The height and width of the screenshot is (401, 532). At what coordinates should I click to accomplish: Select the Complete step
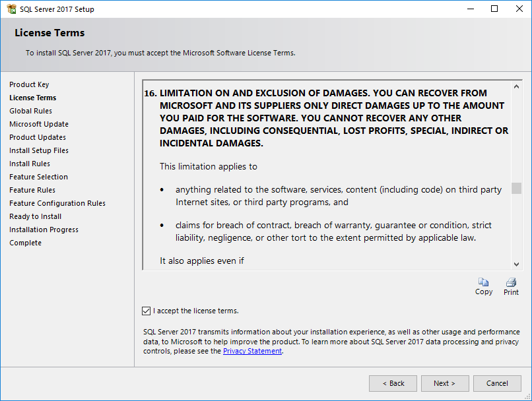tap(26, 243)
